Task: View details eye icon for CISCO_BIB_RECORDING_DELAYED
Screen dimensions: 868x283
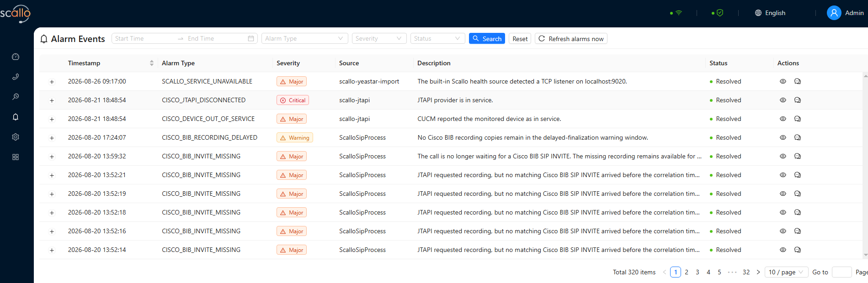Action: [783, 137]
